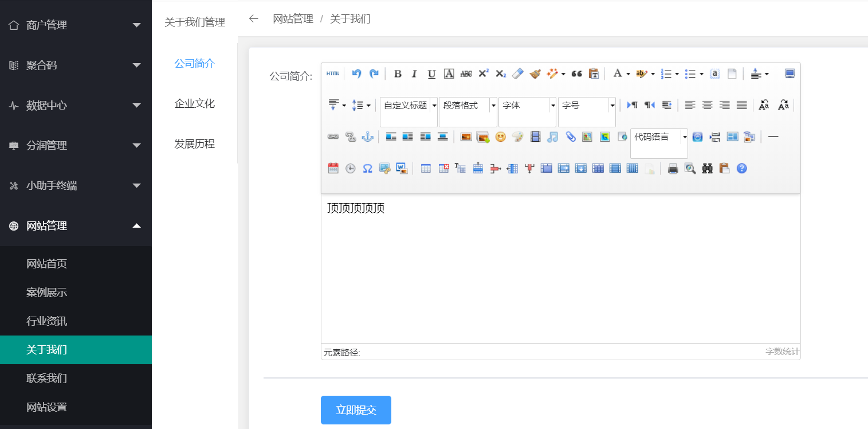The height and width of the screenshot is (429, 868).
Task: Insert special character with Omega icon
Action: pyautogui.click(x=367, y=169)
